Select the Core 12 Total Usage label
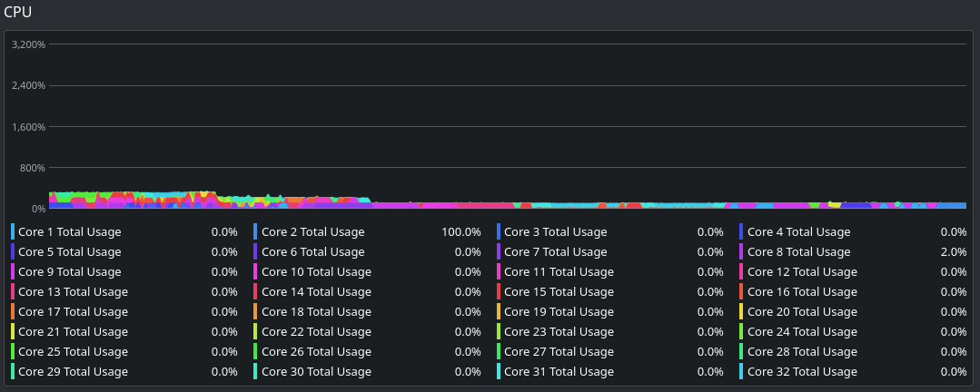This screenshot has width=980, height=392. click(x=803, y=271)
